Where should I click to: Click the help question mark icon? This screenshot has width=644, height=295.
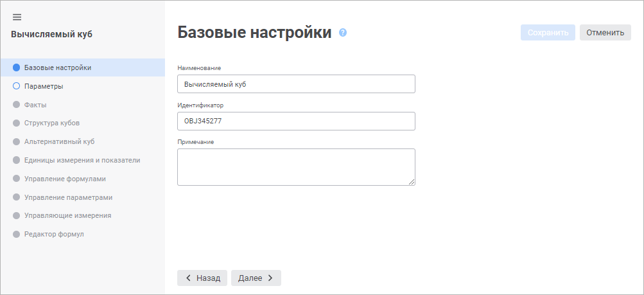click(x=343, y=32)
